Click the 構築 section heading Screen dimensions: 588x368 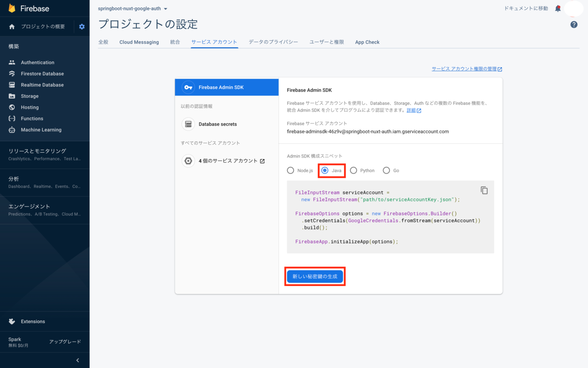click(x=14, y=47)
